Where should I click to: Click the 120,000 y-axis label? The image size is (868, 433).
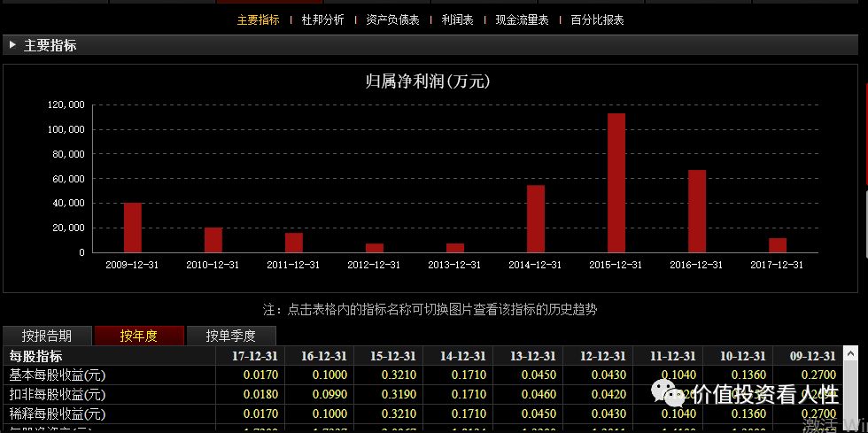click(65, 104)
